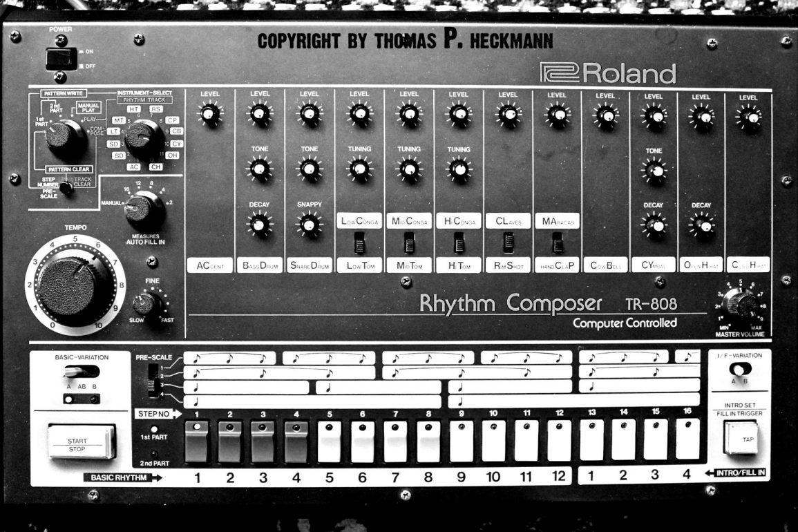The height and width of the screenshot is (532, 798).
Task: Tap step button 3
Action: 263,441
